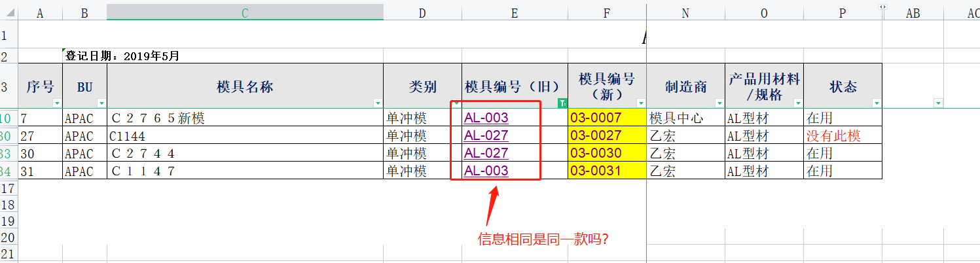Open 类别 filter dropdown arrow

pos(456,103)
